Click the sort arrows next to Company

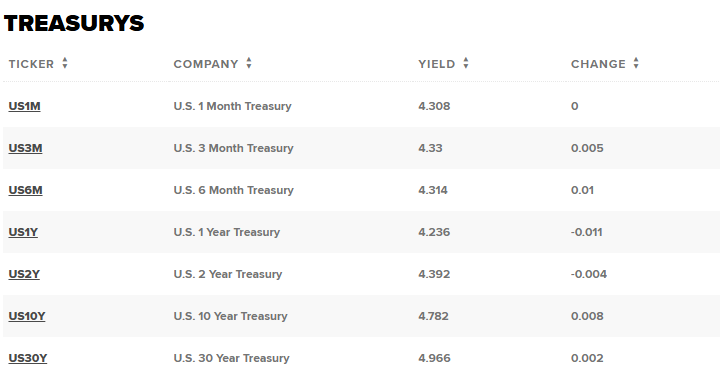pos(249,63)
